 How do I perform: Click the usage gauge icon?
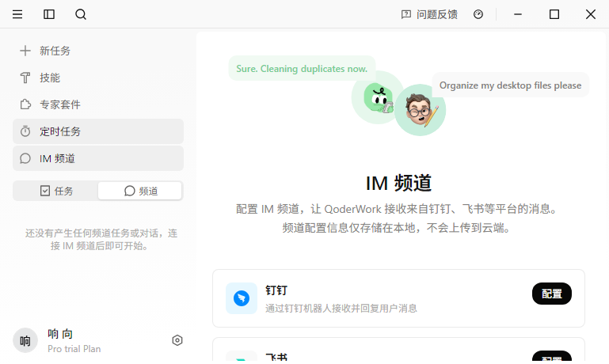(x=478, y=14)
